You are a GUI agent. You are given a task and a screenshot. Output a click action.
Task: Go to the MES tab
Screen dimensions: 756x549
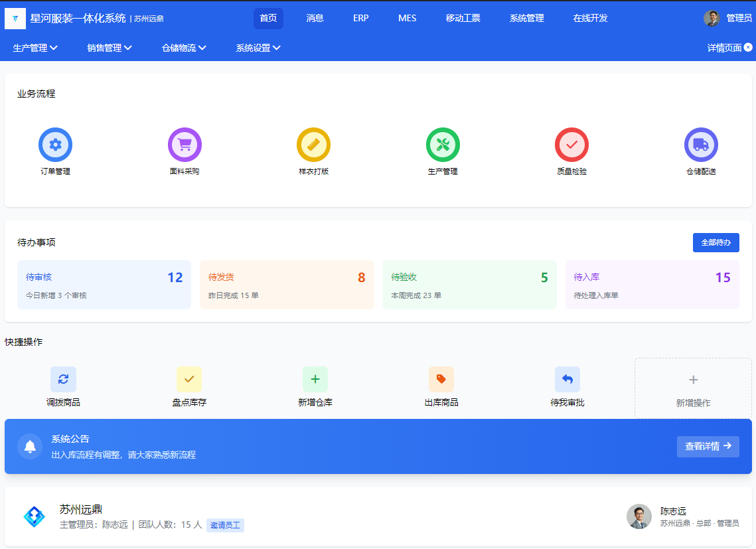click(x=407, y=19)
